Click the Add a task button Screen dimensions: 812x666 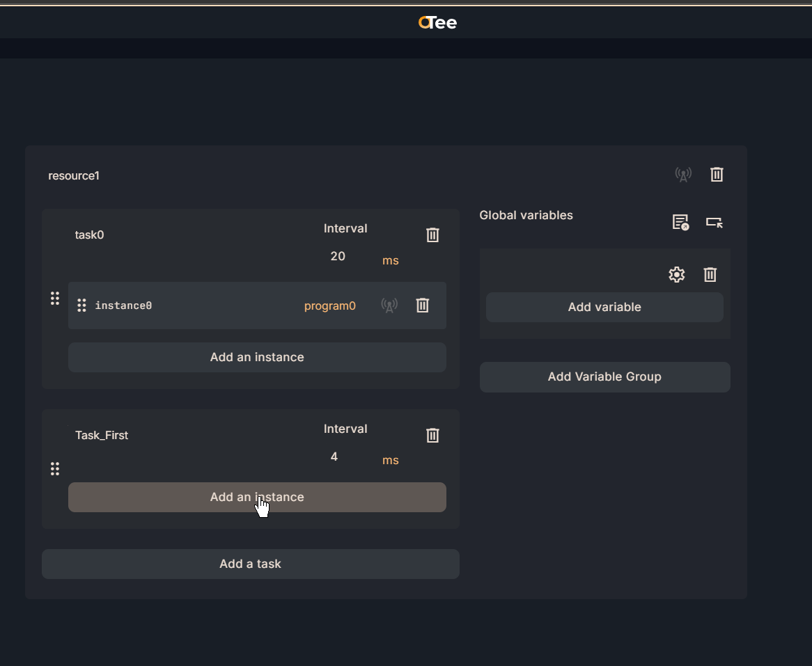pyautogui.click(x=250, y=564)
